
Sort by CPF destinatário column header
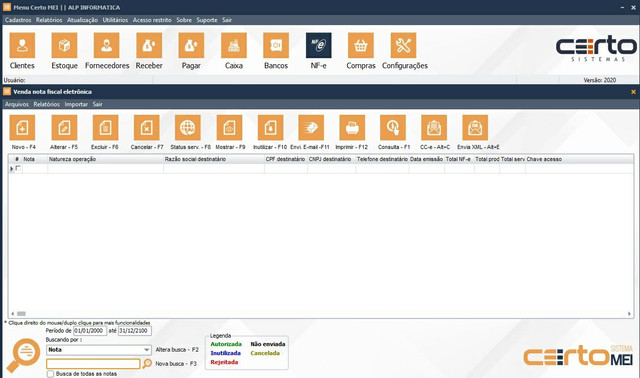286,159
